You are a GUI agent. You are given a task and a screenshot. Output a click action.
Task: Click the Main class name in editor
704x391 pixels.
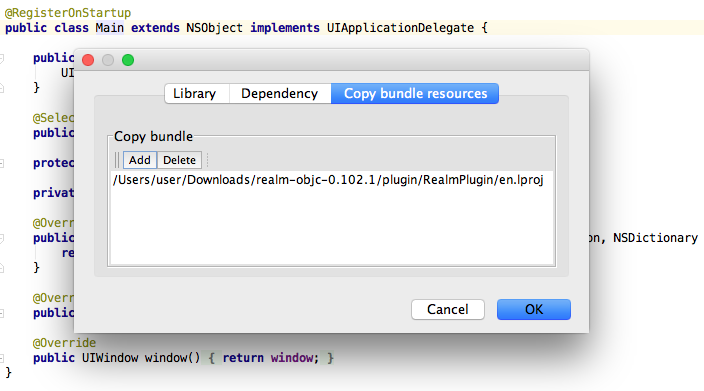click(110, 28)
